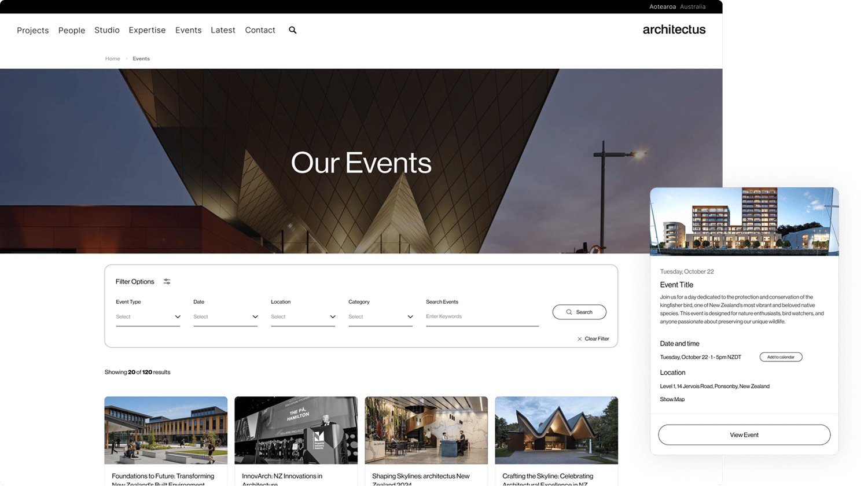Click the architectus logo
The image size is (868, 486).
click(674, 30)
